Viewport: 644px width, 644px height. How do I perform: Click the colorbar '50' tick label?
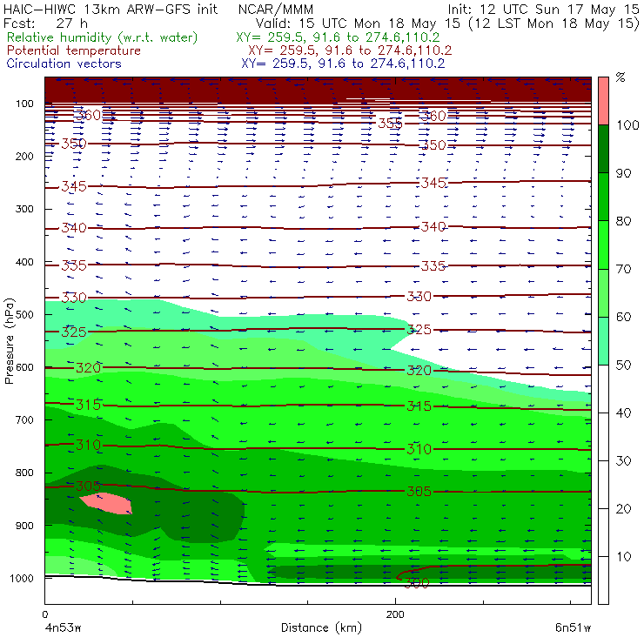(x=623, y=366)
